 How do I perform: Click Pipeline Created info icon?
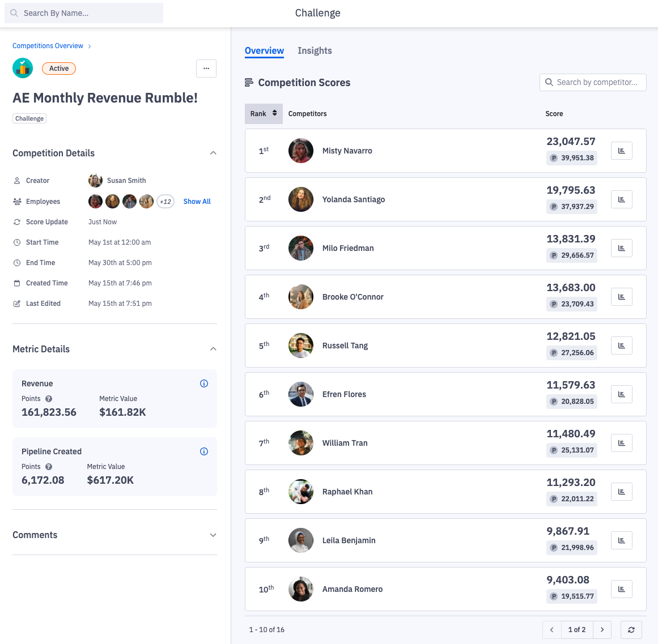[x=204, y=451]
